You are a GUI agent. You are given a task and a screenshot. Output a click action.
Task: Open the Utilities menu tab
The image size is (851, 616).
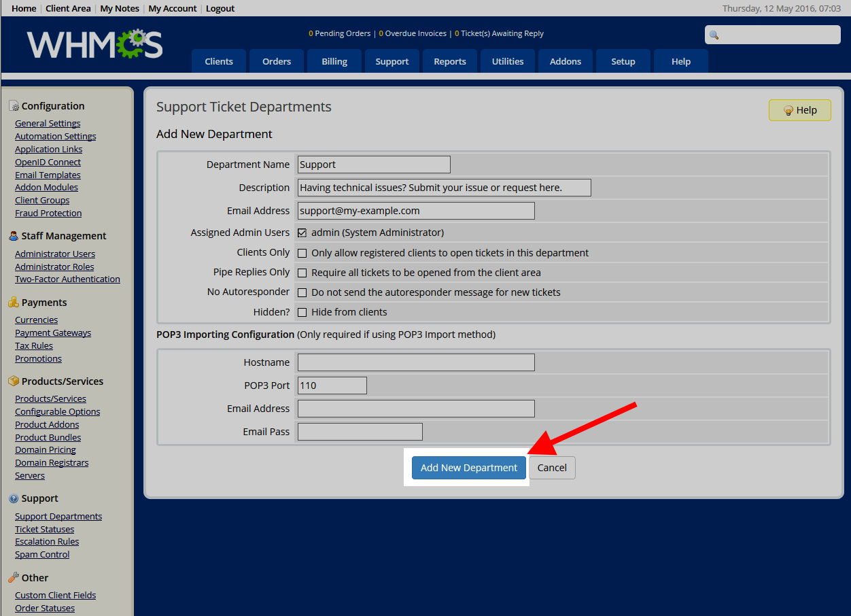click(x=508, y=61)
